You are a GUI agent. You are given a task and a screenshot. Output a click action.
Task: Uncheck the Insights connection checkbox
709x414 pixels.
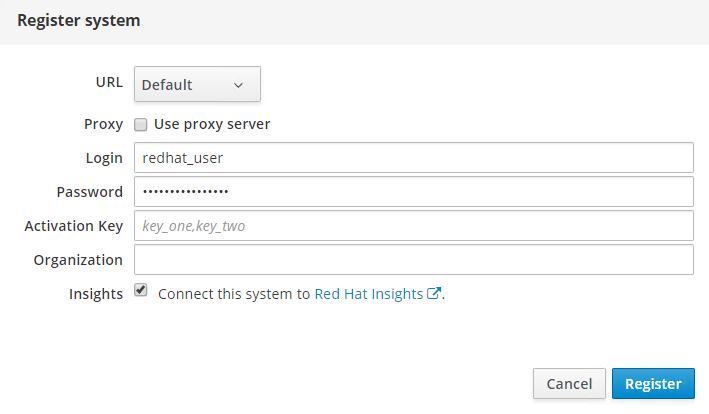[141, 291]
